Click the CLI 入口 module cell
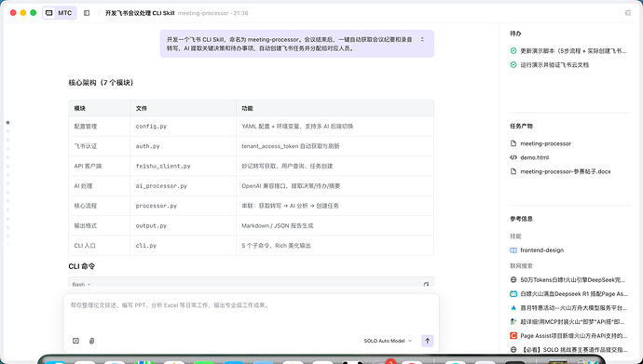The width and height of the screenshot is (643, 364). pyautogui.click(x=100, y=246)
